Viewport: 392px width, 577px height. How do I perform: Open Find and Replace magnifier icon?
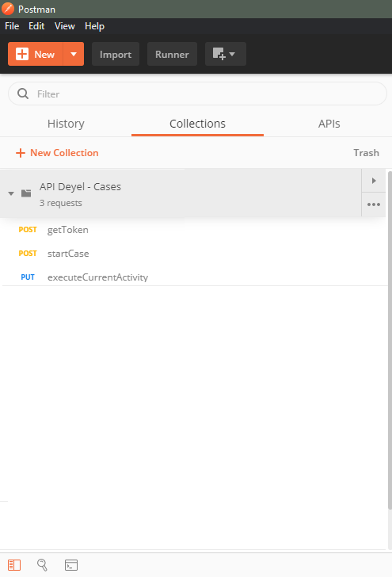coord(42,565)
